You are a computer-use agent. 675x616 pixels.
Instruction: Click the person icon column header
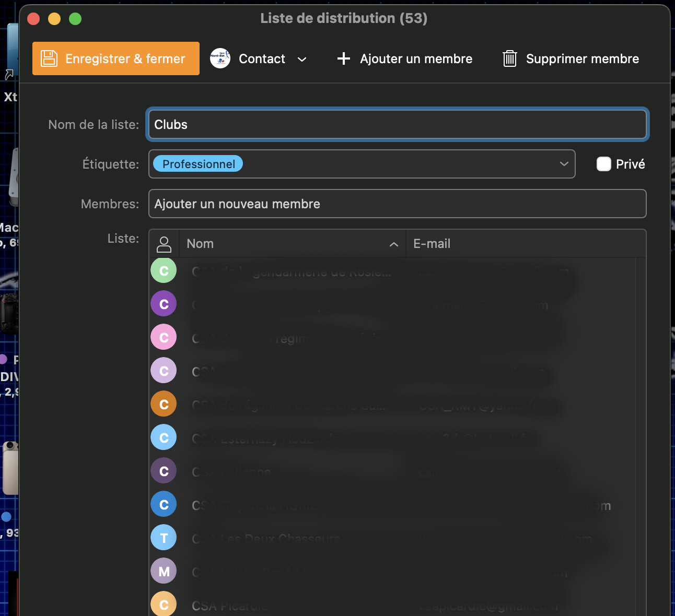tap(164, 244)
